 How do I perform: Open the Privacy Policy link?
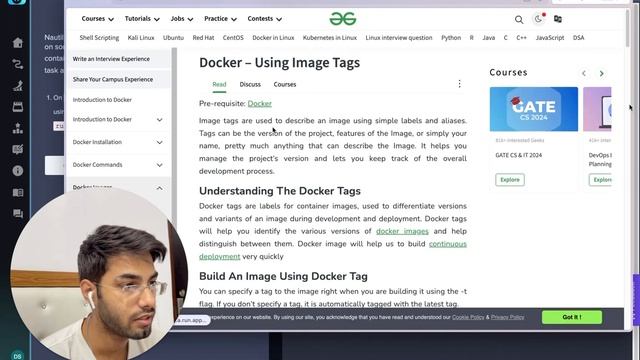point(507,317)
